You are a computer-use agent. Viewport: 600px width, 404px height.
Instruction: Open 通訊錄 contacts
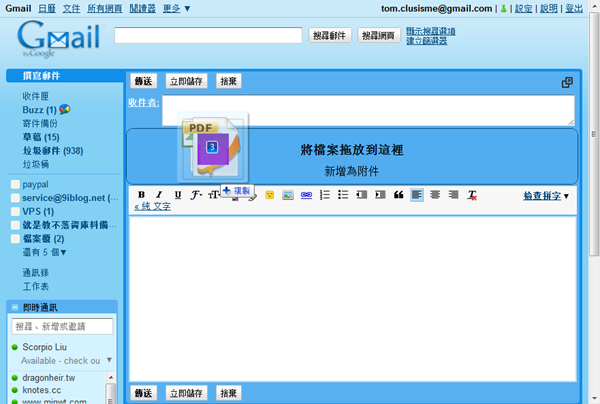pyautogui.click(x=36, y=273)
